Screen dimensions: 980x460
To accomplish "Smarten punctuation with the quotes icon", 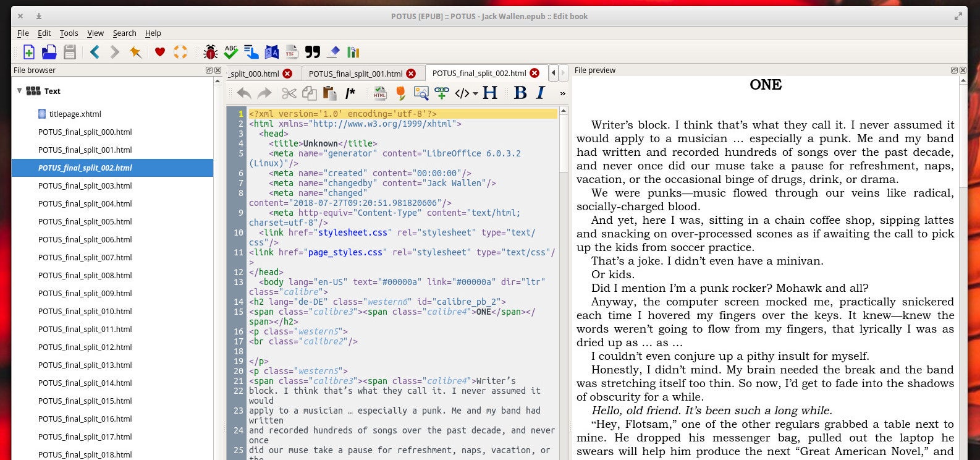I will (x=313, y=52).
